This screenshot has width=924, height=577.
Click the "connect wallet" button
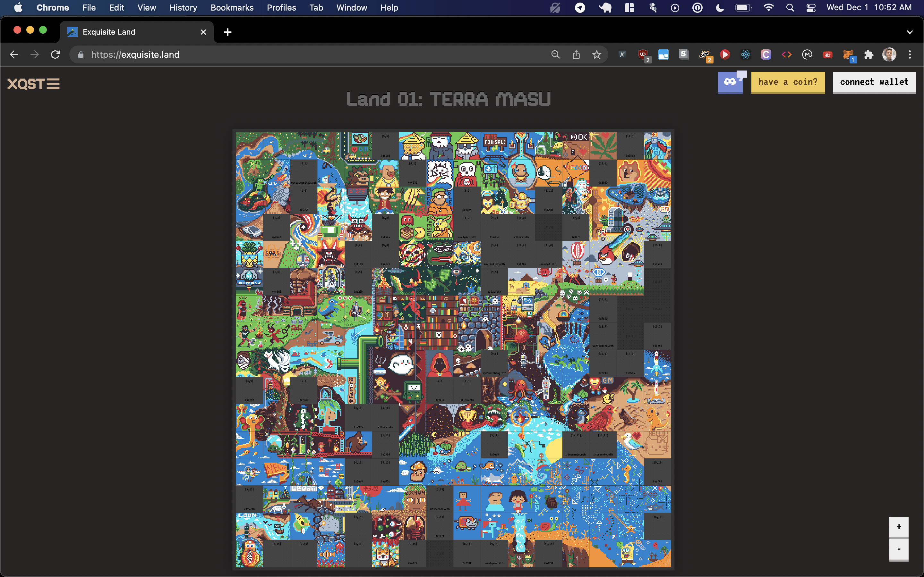(874, 82)
